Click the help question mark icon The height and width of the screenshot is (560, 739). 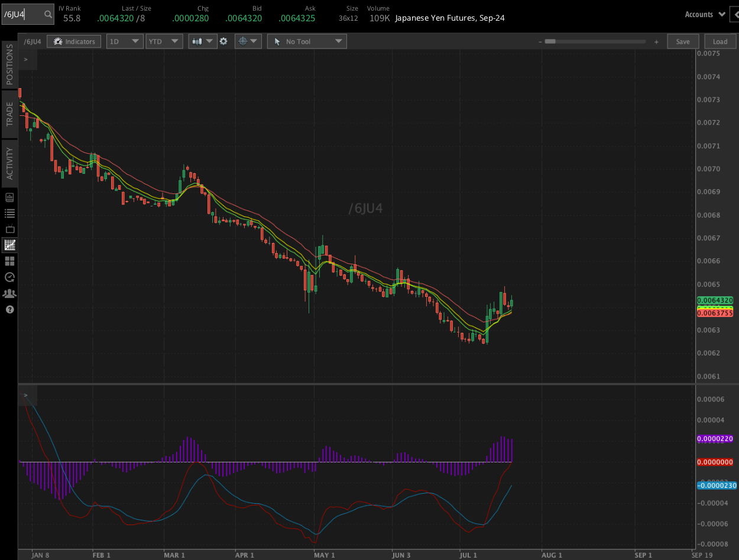pyautogui.click(x=9, y=309)
